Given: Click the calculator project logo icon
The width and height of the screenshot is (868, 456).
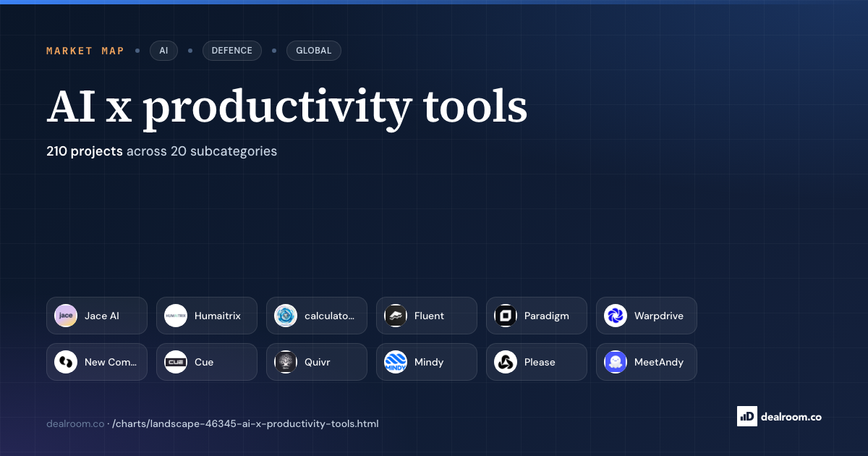Looking at the screenshot, I should [286, 316].
